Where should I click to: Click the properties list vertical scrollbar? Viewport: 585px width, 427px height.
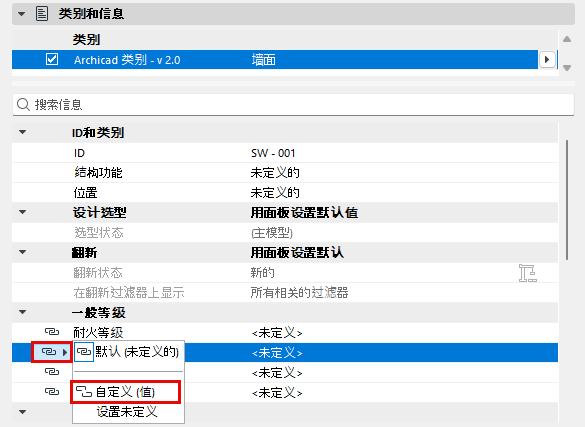567,200
